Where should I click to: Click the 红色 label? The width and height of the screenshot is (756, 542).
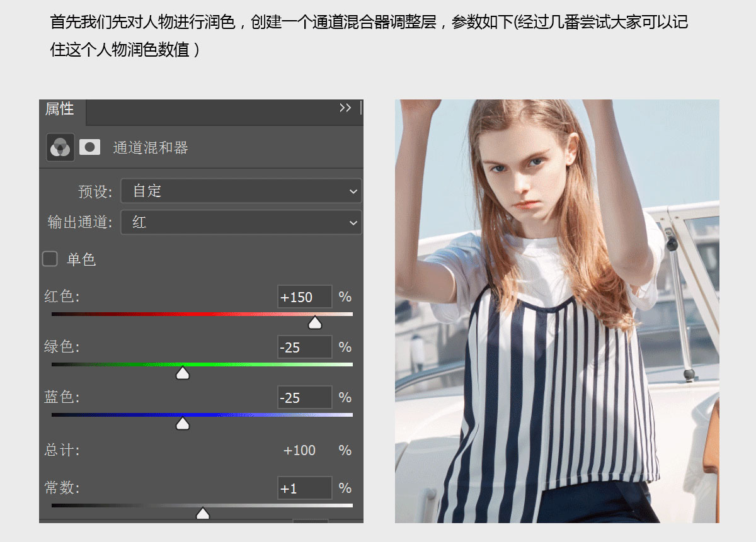point(62,296)
